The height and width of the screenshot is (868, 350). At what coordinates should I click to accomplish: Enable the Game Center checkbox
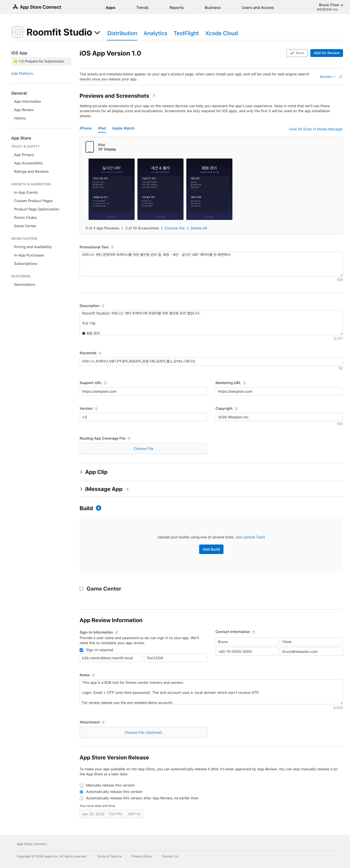point(81,589)
